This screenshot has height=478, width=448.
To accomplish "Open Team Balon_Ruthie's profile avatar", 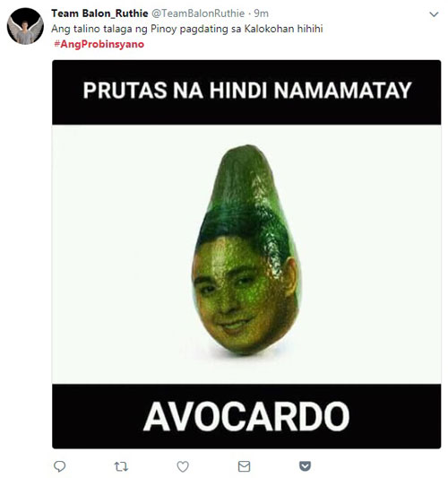I will click(x=25, y=26).
